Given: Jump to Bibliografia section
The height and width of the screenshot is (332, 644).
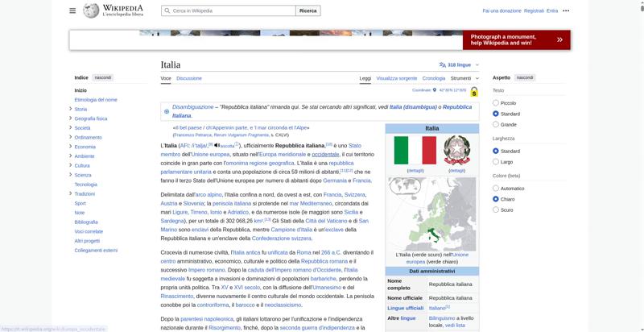Looking at the screenshot, I should point(86,222).
